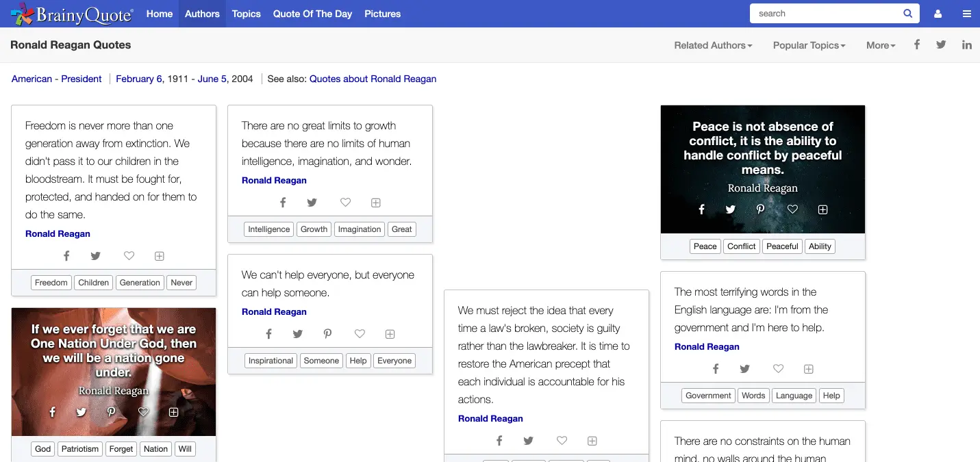Click into the search input field

pos(825,14)
